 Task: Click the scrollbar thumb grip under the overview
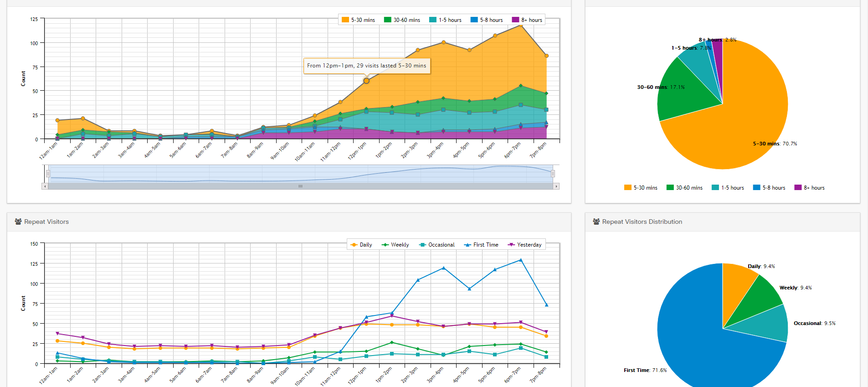pyautogui.click(x=300, y=186)
